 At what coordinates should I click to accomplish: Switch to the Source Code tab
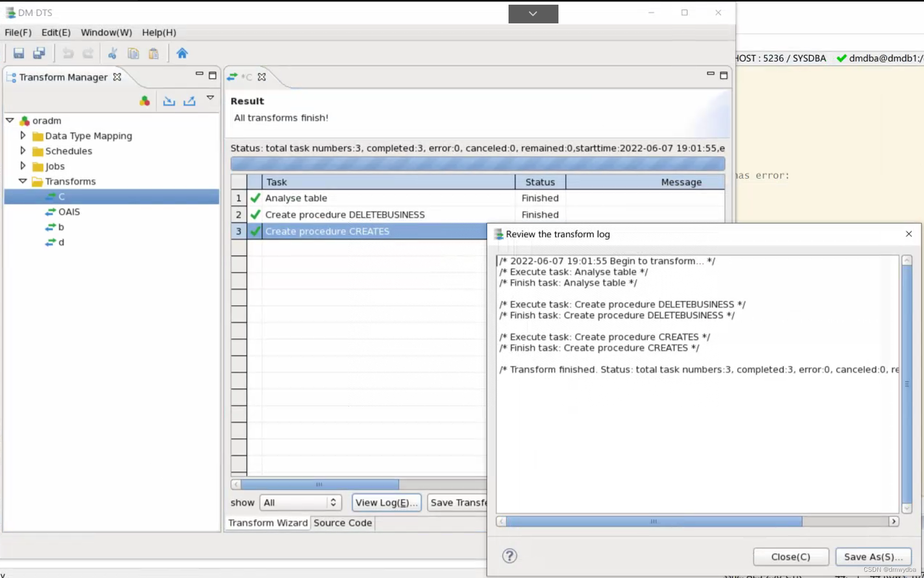(343, 523)
